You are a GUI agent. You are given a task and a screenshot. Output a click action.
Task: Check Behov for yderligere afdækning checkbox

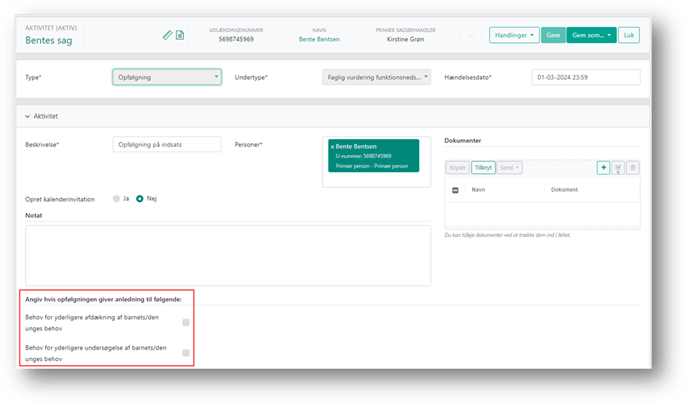click(186, 322)
